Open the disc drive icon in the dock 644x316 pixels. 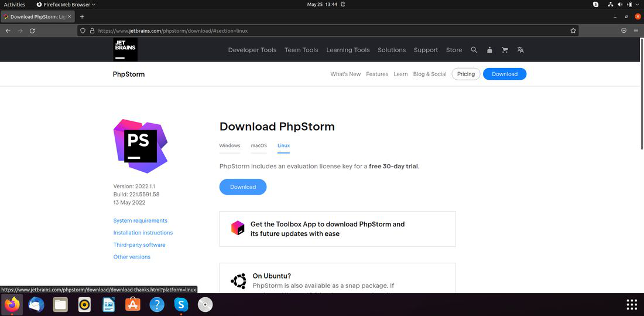coord(205,305)
